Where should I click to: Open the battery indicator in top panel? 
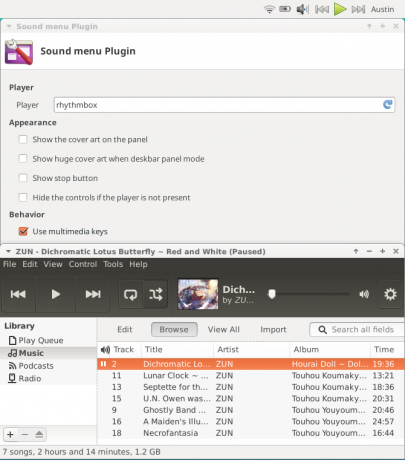coord(285,9)
